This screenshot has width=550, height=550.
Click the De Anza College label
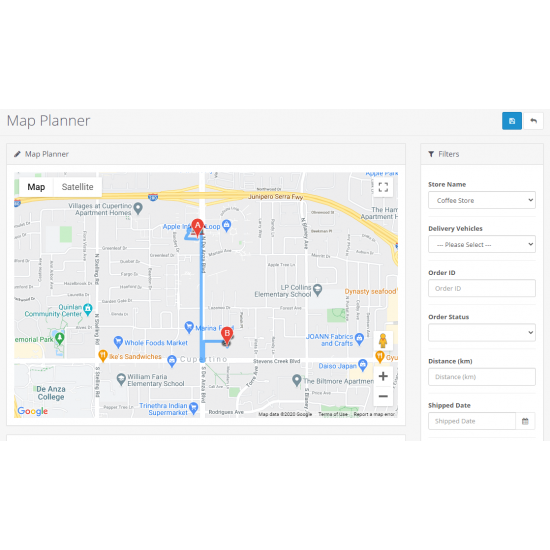51,393
